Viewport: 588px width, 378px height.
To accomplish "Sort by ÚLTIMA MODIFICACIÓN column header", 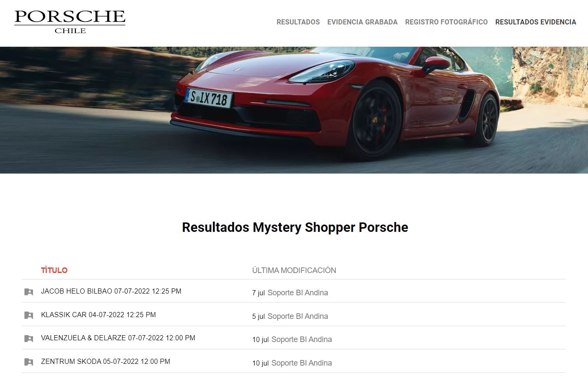I will click(294, 270).
